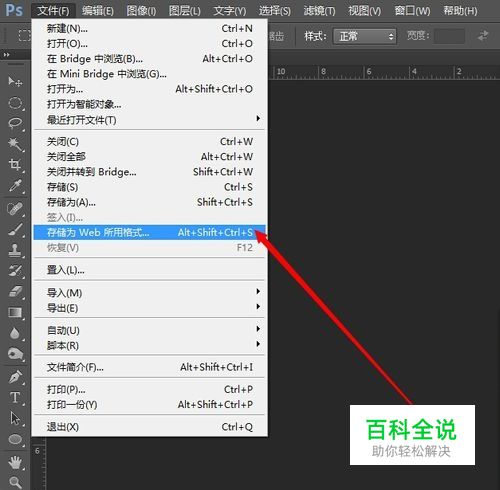Choose 退出(X) menu entry
Viewport: 500px width, 490px height.
150,427
